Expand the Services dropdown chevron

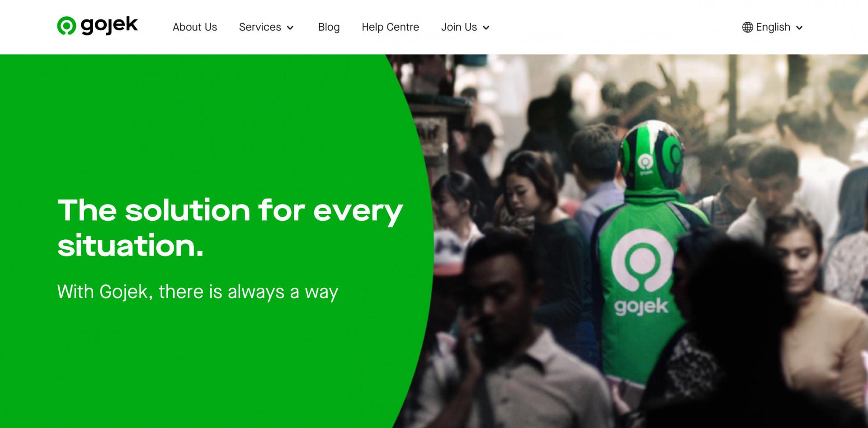pyautogui.click(x=290, y=28)
